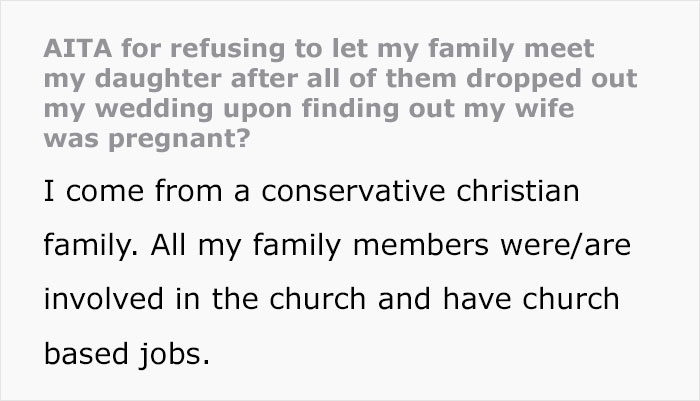700x401 pixels.
Task: Click the word 'family.' in the body's second line
Action: click(85, 246)
